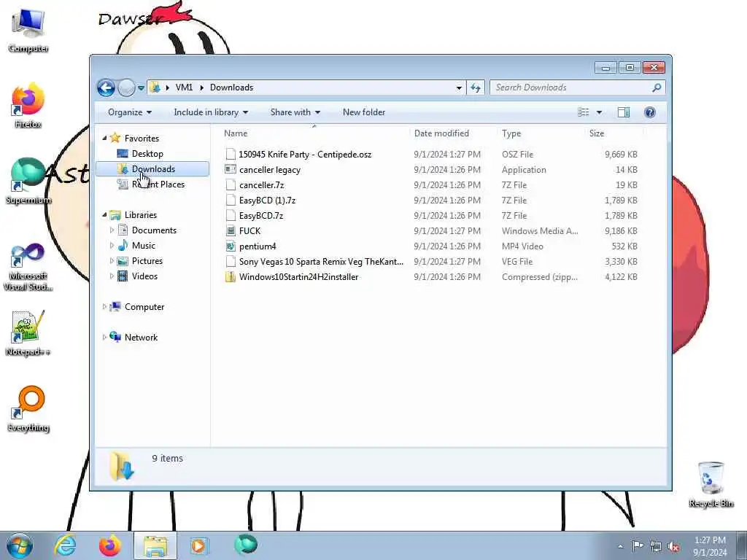This screenshot has height=560, width=747.
Task: Select Recent Places in navigation pane
Action: click(158, 184)
